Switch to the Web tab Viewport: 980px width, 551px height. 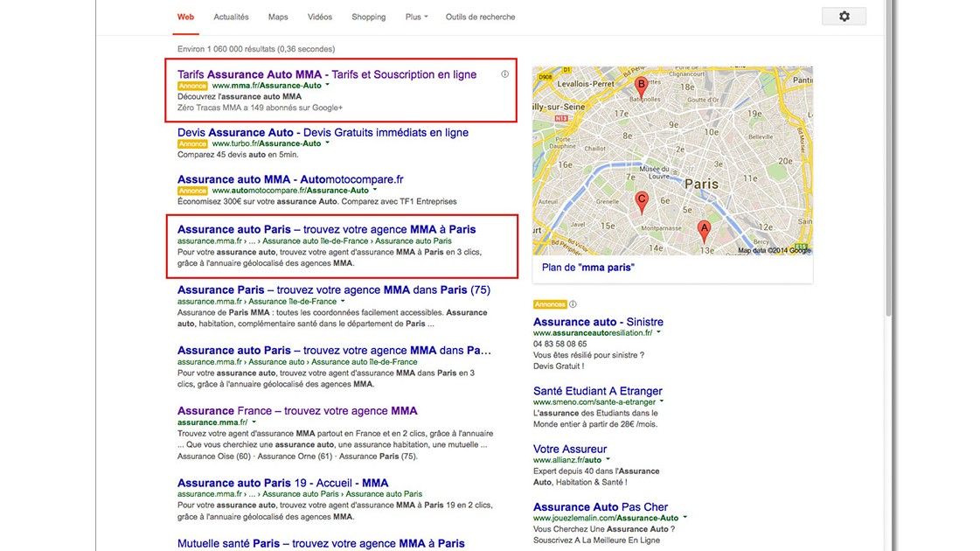pos(185,17)
